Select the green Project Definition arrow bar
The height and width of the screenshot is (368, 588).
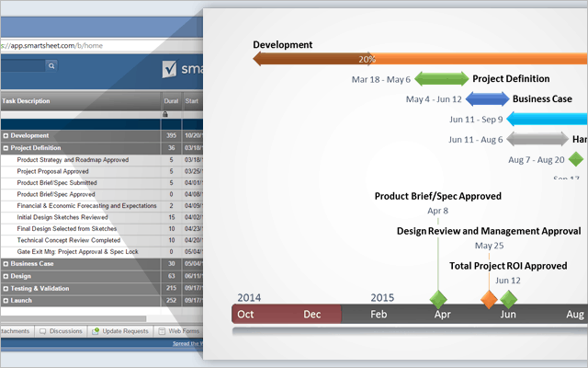pyautogui.click(x=442, y=79)
